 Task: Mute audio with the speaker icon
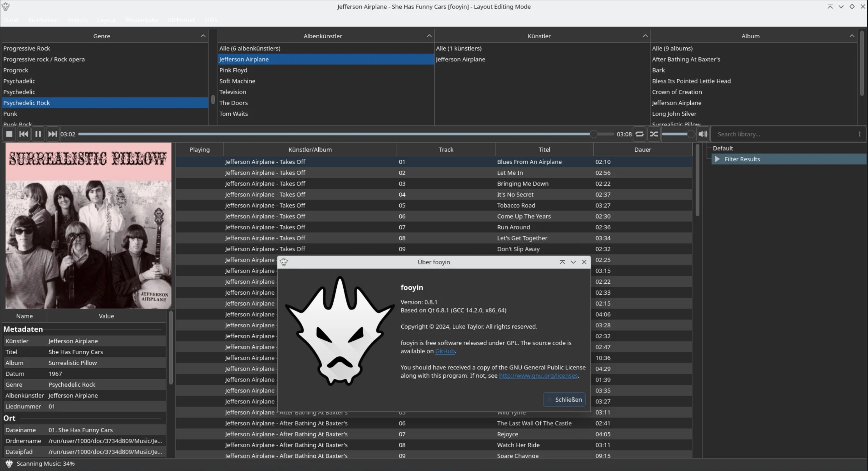[x=703, y=134]
